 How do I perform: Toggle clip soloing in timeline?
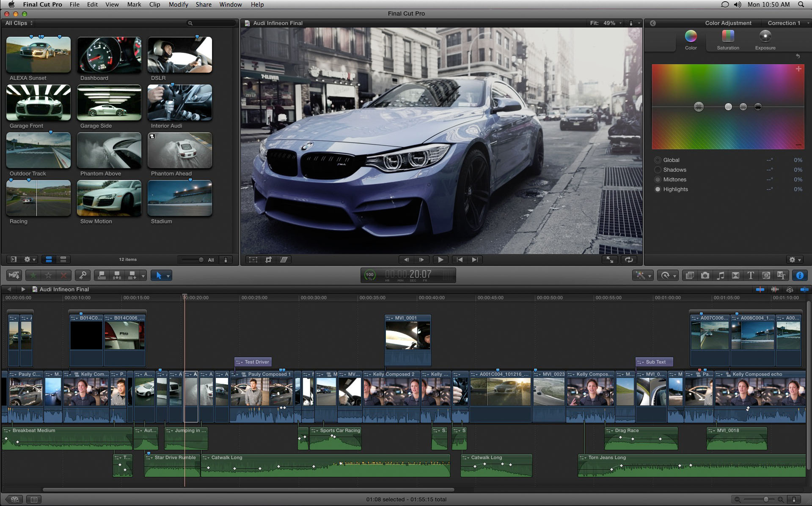pyautogui.click(x=790, y=290)
